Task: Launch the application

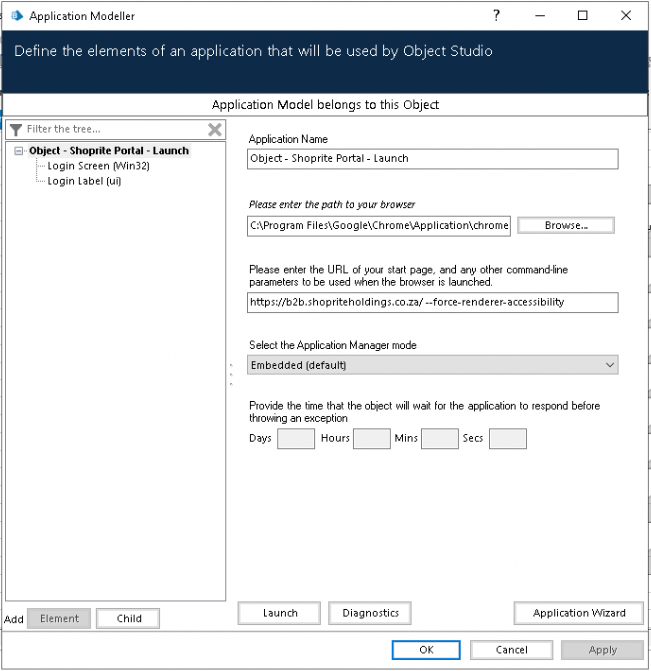Action: coord(279,613)
